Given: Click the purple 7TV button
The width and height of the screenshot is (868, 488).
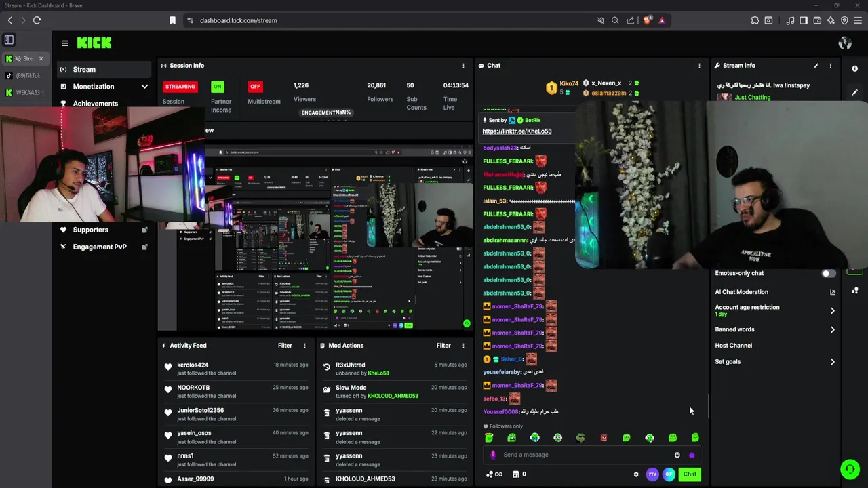Looking at the screenshot, I should point(652,474).
